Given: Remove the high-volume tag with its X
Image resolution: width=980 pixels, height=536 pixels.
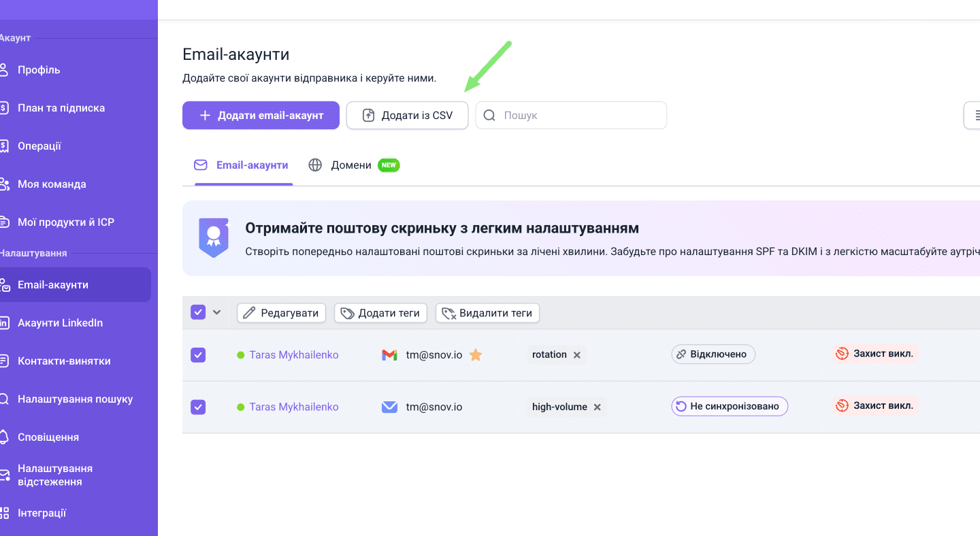Looking at the screenshot, I should [x=598, y=407].
